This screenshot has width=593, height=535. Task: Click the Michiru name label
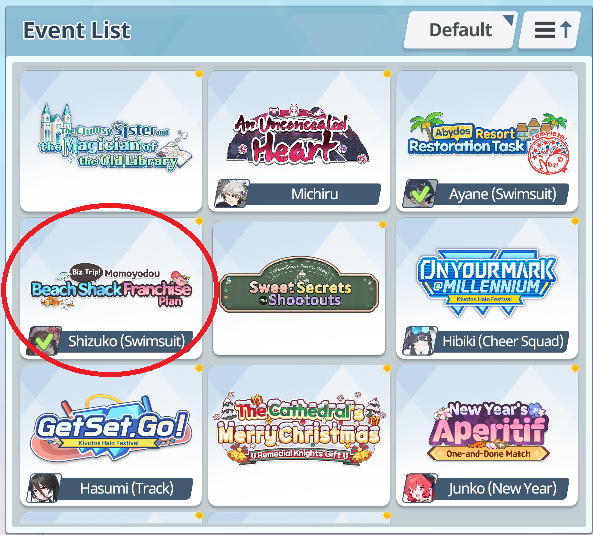(x=314, y=194)
